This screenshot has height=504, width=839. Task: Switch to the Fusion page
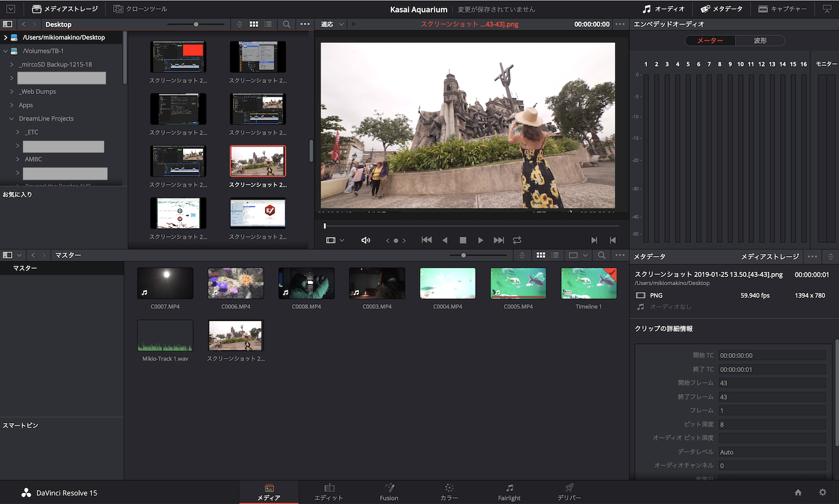[389, 492]
